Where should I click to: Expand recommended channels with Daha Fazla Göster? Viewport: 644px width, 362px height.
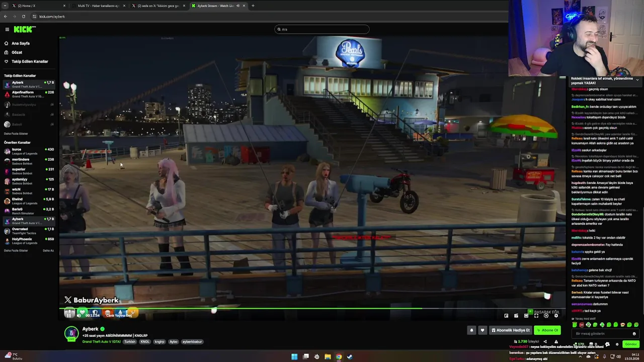click(x=16, y=250)
